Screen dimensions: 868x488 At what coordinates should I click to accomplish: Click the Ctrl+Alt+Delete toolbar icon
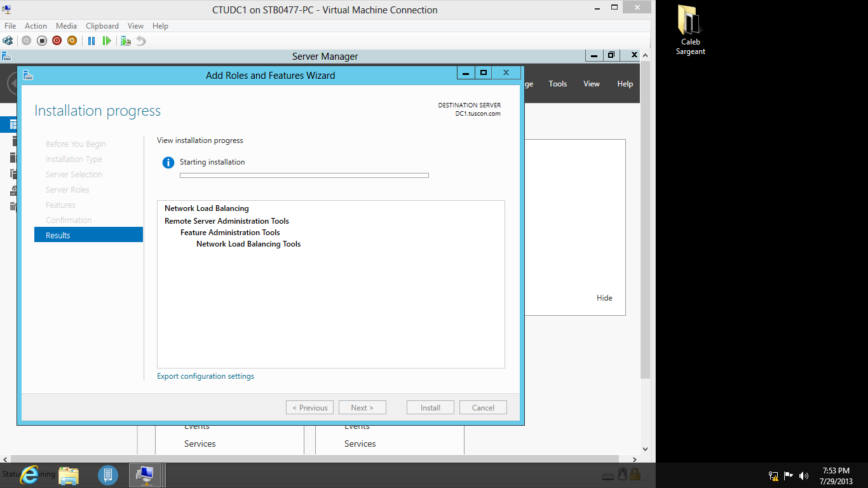[x=8, y=41]
